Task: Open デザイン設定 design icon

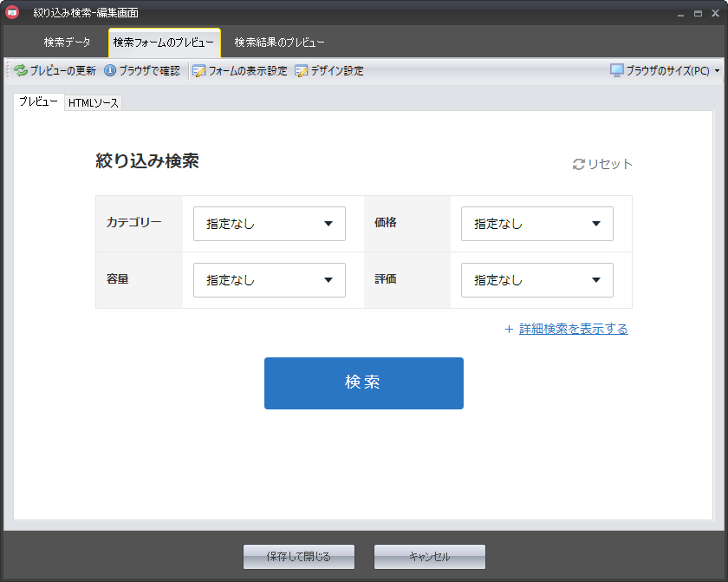Action: click(302, 71)
